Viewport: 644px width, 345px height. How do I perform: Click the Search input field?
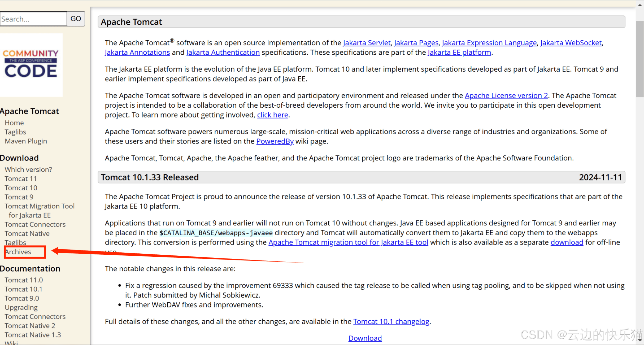coord(33,19)
